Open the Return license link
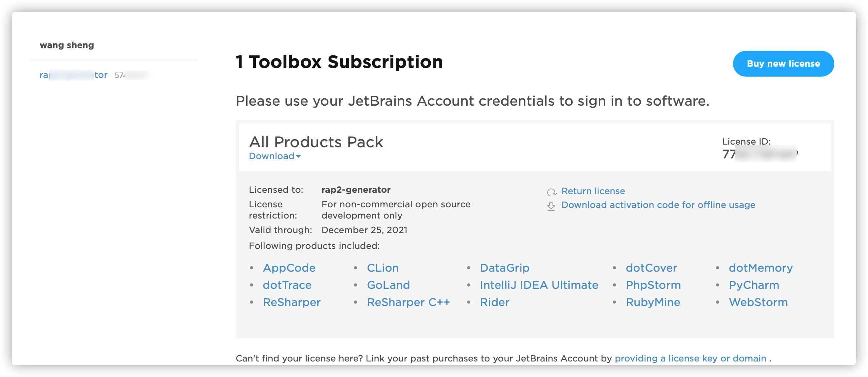The width and height of the screenshot is (868, 377). click(593, 191)
